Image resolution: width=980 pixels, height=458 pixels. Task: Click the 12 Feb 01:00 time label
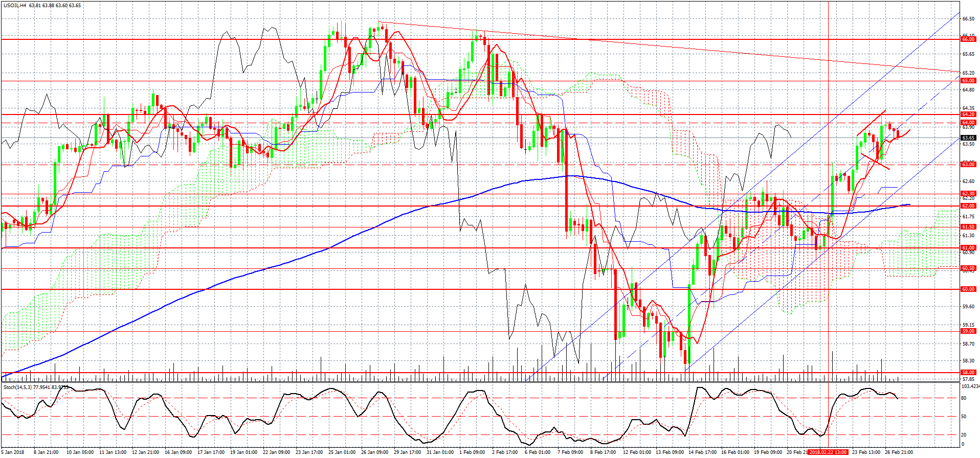click(637, 452)
